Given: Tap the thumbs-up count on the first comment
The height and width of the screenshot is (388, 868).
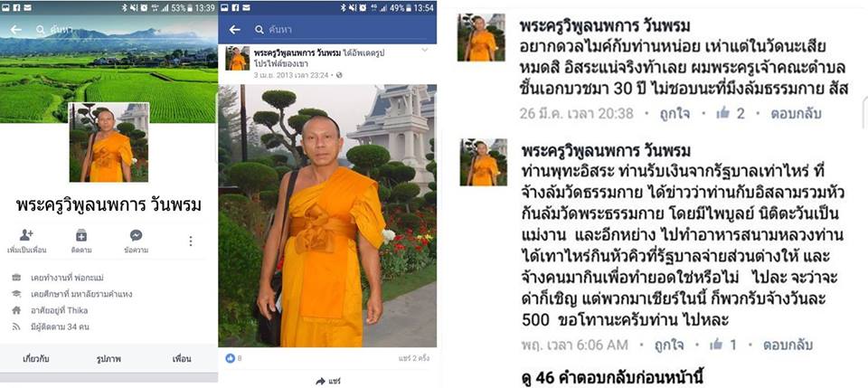Looking at the screenshot, I should (x=731, y=114).
